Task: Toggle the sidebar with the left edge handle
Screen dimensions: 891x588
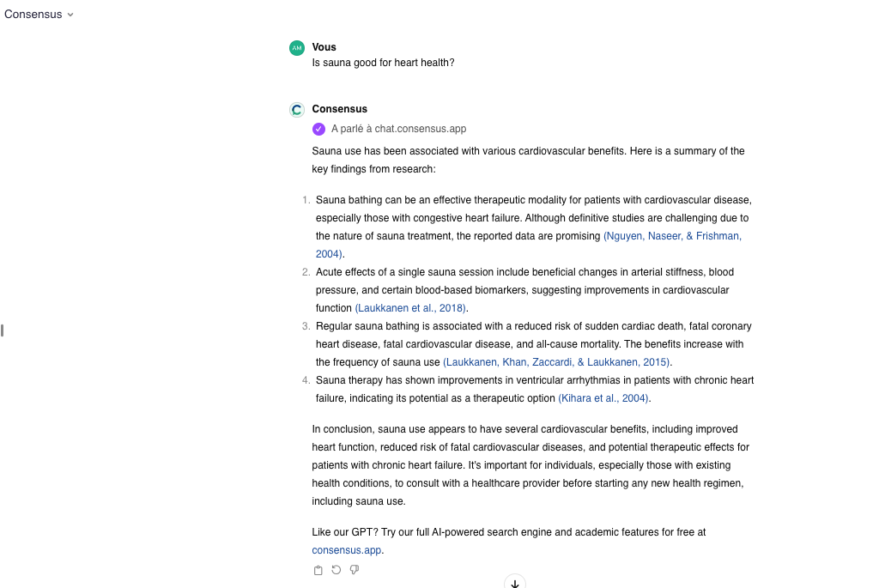Action: pos(3,330)
